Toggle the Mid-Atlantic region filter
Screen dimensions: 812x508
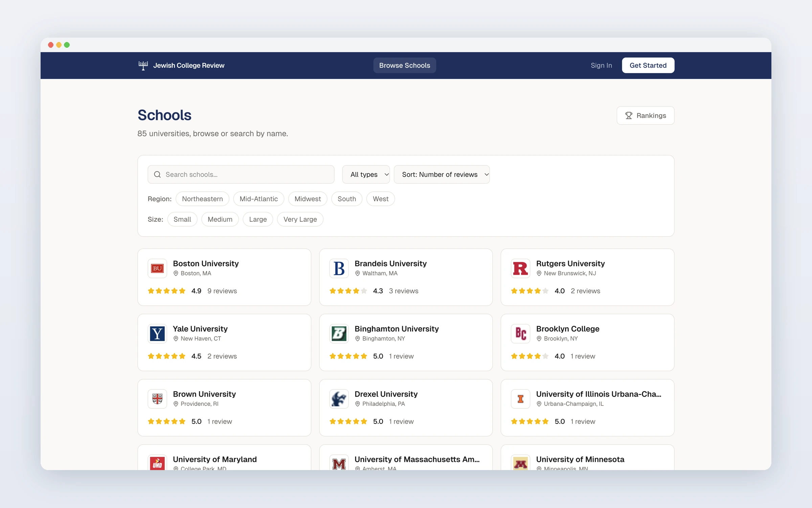click(258, 199)
